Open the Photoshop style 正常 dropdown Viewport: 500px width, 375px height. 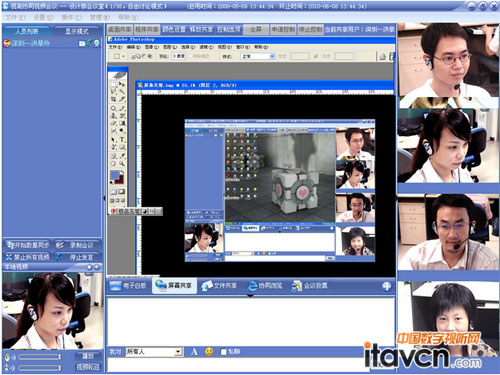[x=258, y=56]
